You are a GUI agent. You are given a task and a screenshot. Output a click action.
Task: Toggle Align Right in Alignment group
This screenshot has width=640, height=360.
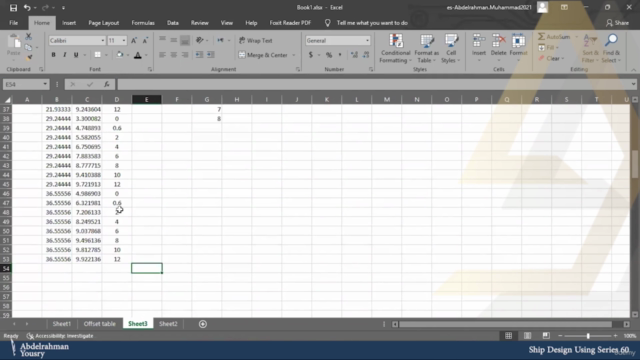185,55
